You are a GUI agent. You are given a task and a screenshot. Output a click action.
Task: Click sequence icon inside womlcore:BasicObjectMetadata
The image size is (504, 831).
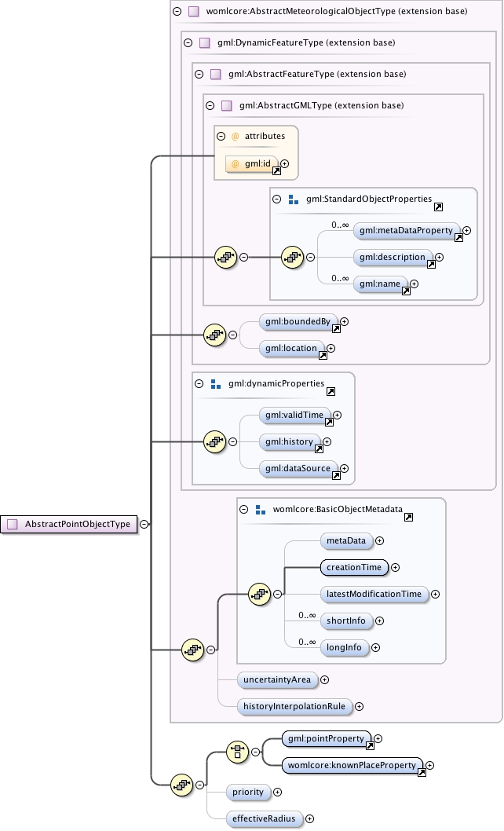click(259, 594)
